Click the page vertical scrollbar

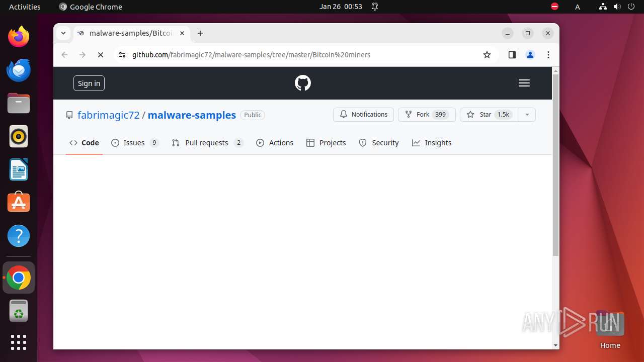pyautogui.click(x=555, y=165)
